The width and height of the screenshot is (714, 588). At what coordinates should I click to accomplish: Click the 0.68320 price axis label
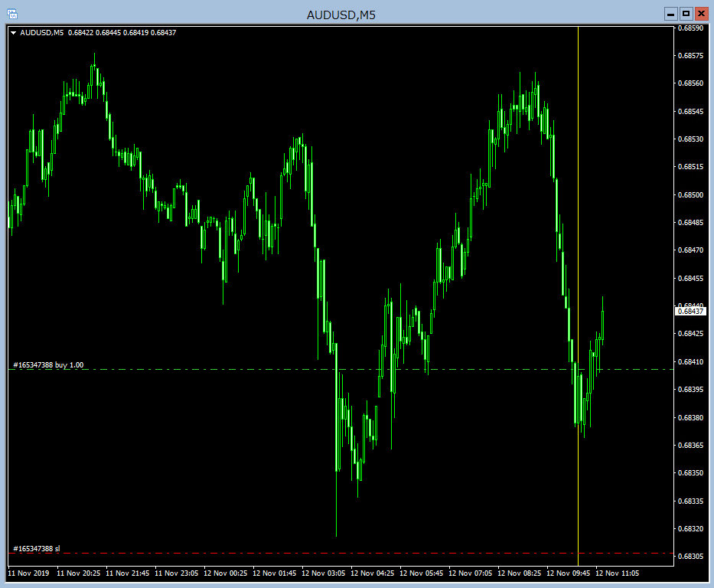tap(690, 529)
